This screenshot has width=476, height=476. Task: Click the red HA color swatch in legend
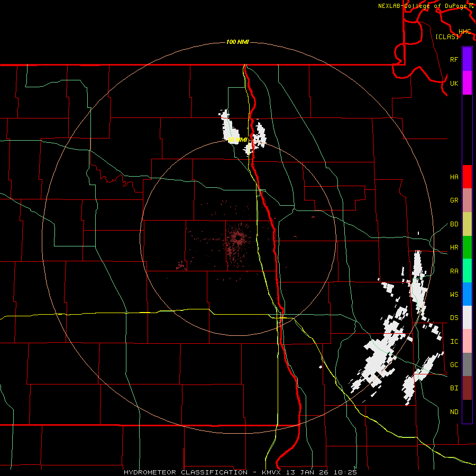click(x=467, y=177)
